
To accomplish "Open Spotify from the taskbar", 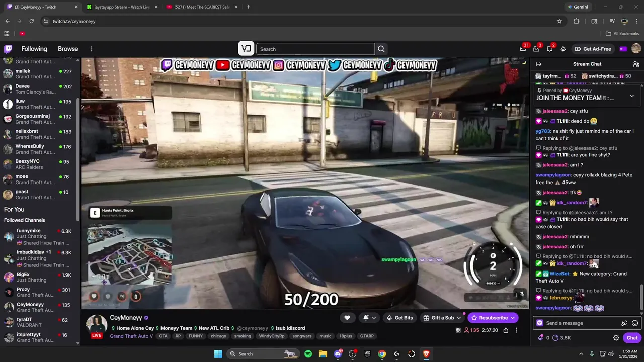I will click(308, 354).
